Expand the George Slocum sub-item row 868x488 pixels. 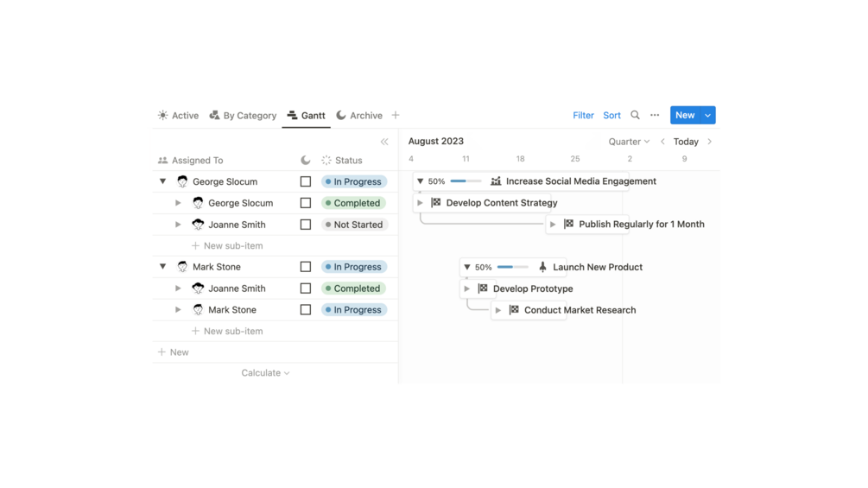point(178,203)
